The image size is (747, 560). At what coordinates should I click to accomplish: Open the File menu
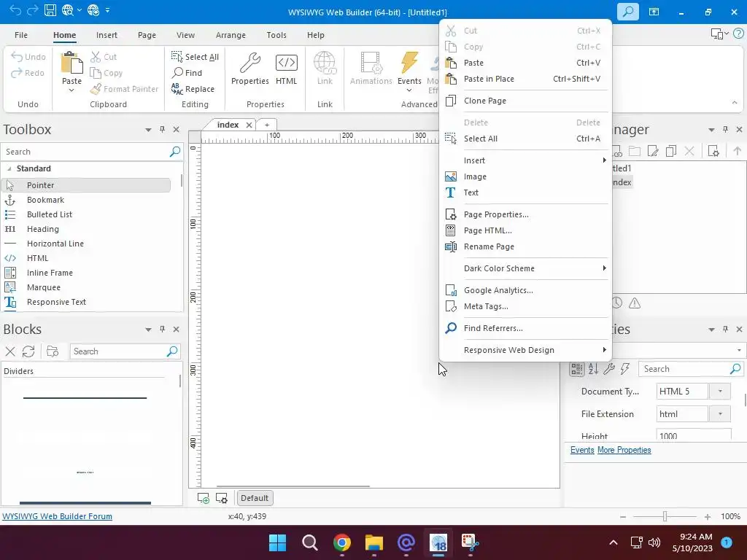pos(21,35)
